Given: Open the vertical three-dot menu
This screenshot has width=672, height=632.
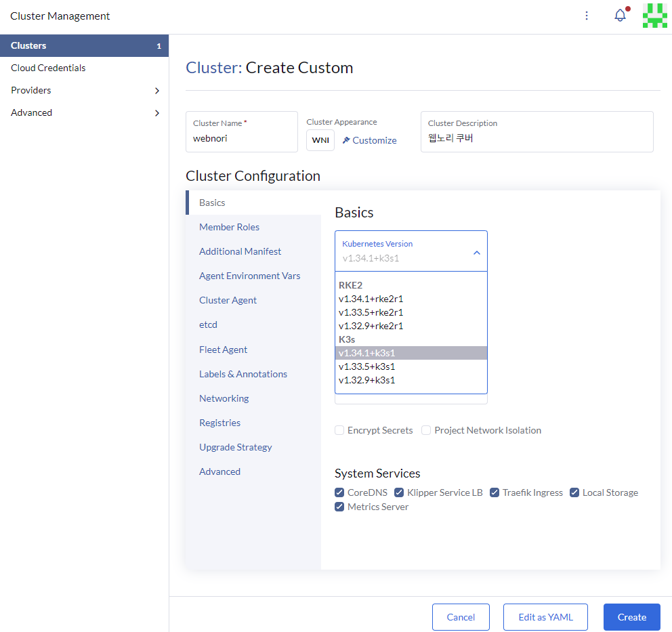Looking at the screenshot, I should [587, 16].
